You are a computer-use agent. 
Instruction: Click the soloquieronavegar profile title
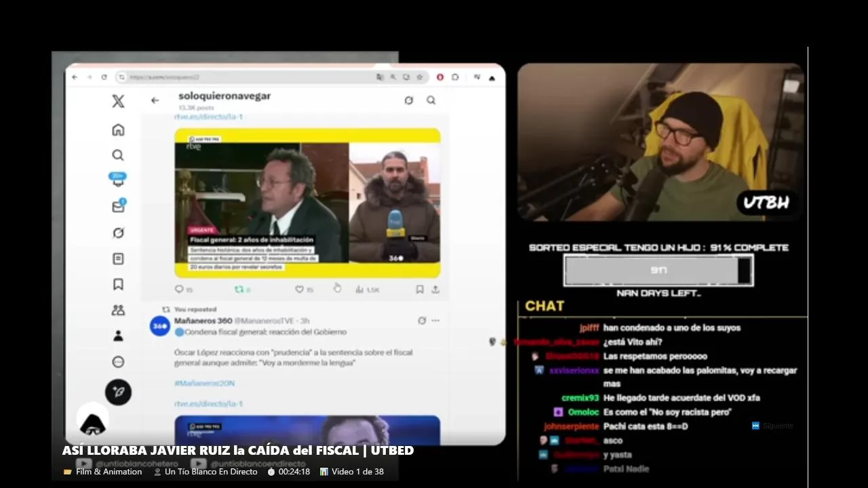[x=224, y=96]
